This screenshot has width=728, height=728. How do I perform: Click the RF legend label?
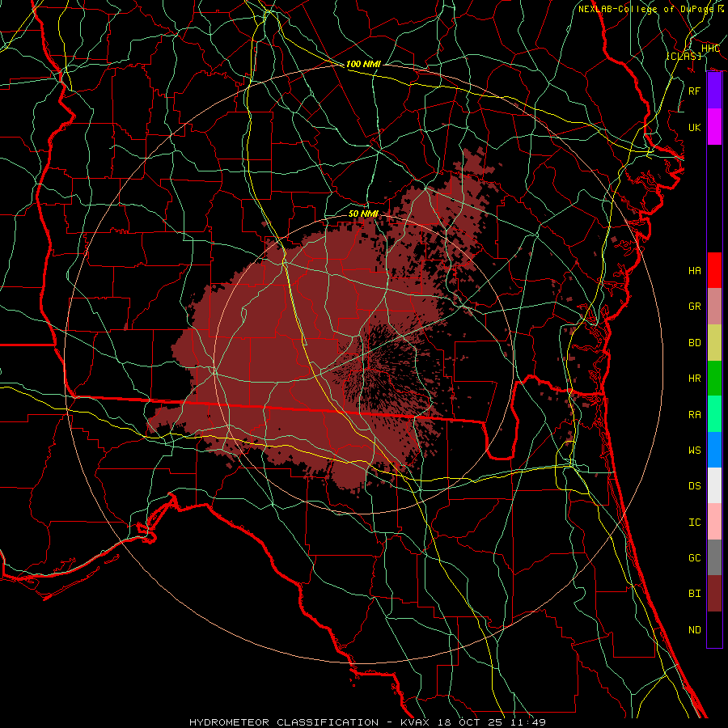click(x=695, y=91)
